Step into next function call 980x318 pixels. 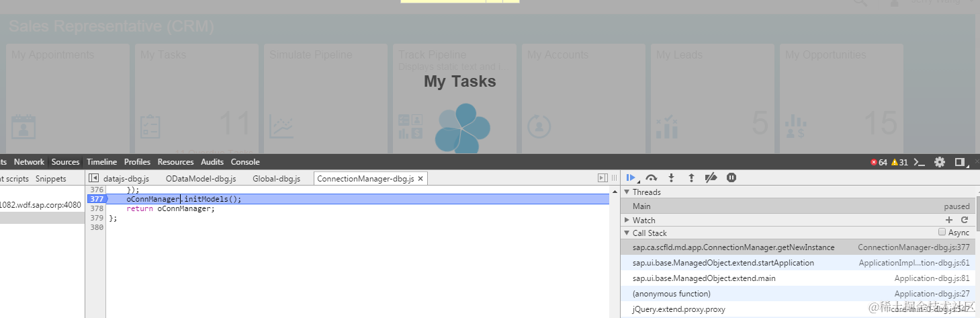pyautogui.click(x=671, y=178)
